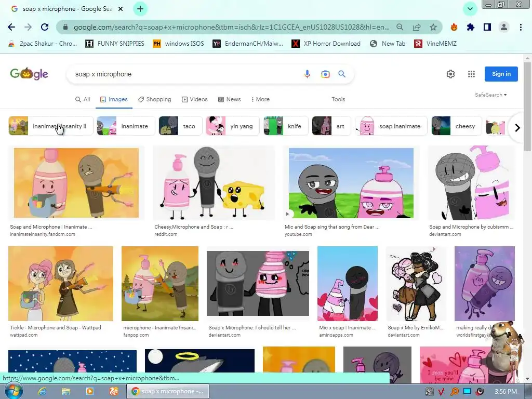Open Cheesy, Microphone and Soap reddit image
Image resolution: width=532 pixels, height=399 pixels.
[x=214, y=183]
